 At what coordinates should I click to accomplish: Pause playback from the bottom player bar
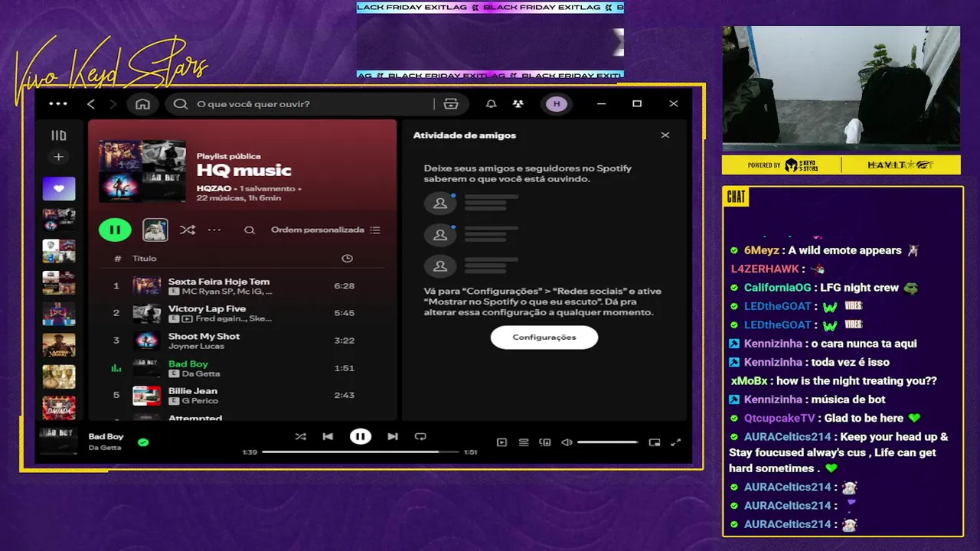(x=361, y=436)
